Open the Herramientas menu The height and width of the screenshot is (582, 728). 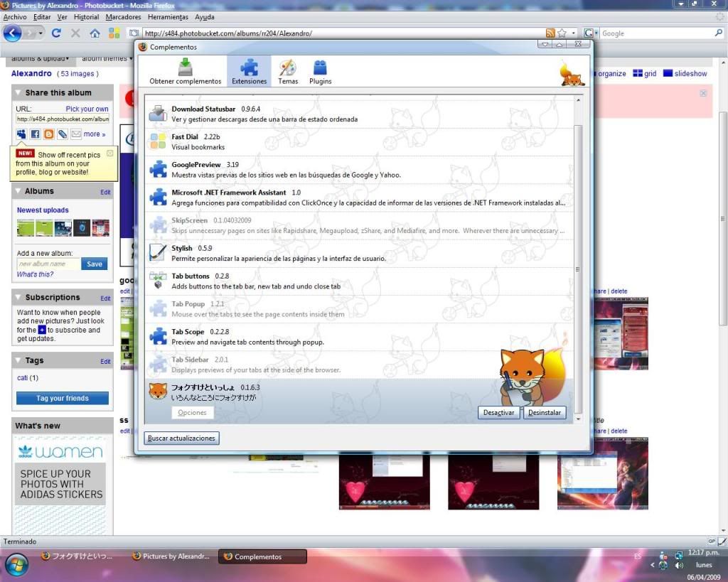tap(168, 17)
